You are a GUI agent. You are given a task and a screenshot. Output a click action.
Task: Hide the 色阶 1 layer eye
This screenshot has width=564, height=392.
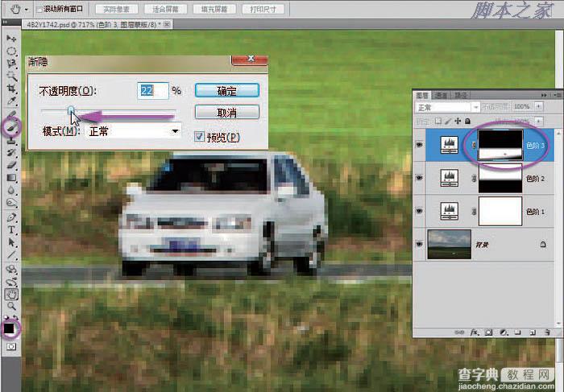(x=420, y=211)
